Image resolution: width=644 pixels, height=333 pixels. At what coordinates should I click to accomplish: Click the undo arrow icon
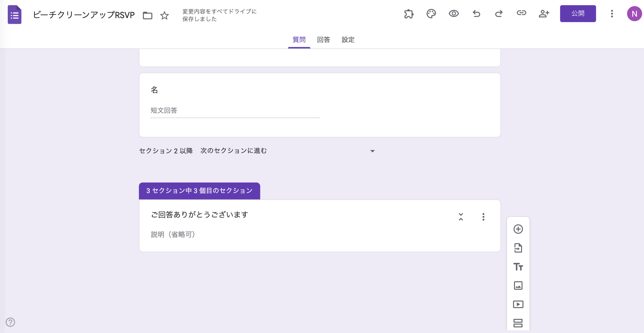[476, 14]
